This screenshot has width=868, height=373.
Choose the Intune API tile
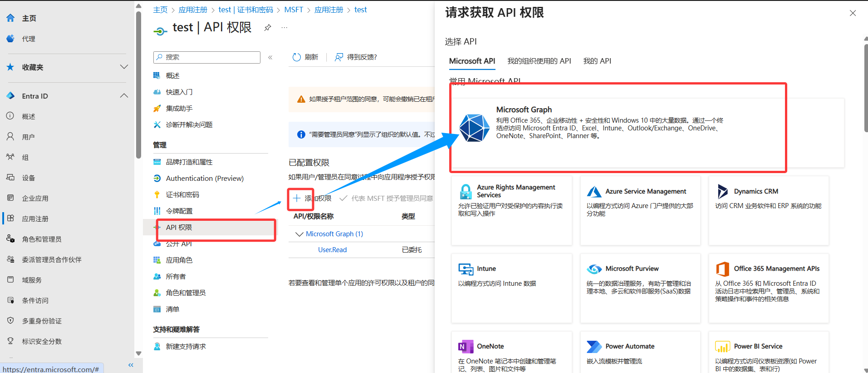[511, 288]
